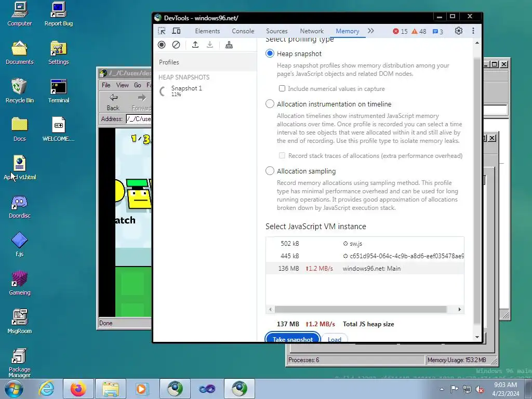This screenshot has height=399, width=532.
Task: Click the collect garbage broom icon
Action: coord(229,45)
